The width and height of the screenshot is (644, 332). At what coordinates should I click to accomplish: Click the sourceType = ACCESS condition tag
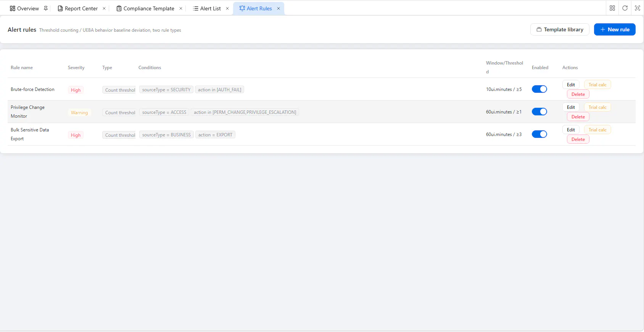[x=164, y=112]
